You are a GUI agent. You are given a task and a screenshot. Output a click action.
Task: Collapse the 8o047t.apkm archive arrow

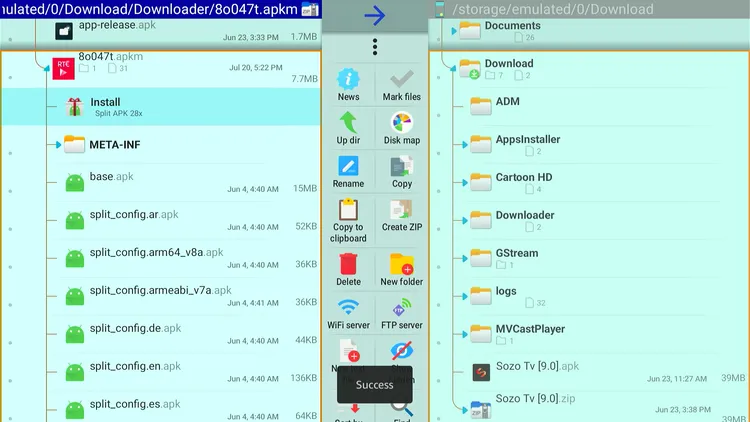[x=46, y=69]
